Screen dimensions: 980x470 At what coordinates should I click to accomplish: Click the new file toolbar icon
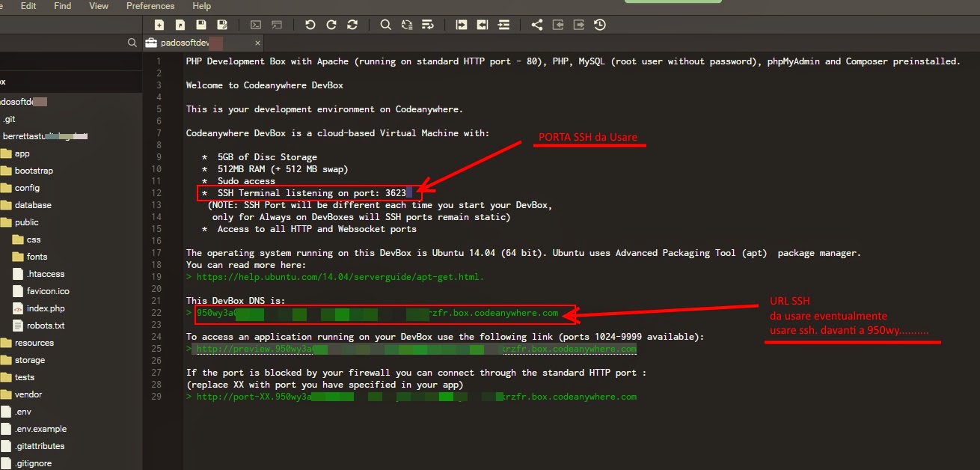(x=159, y=25)
